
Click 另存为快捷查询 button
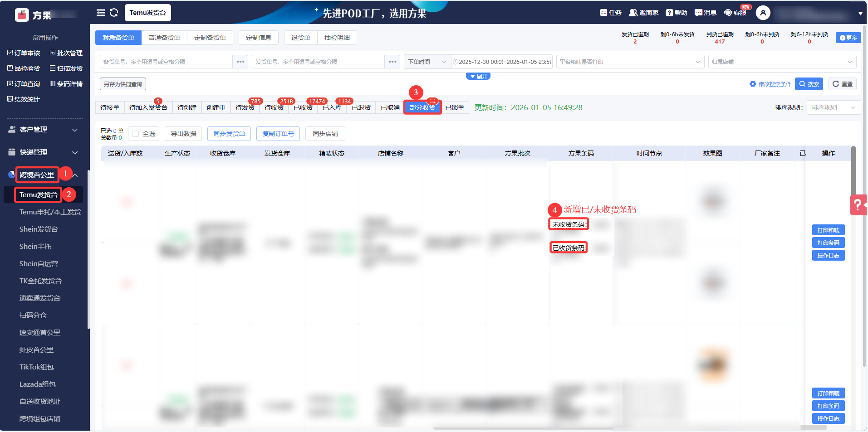[123, 84]
